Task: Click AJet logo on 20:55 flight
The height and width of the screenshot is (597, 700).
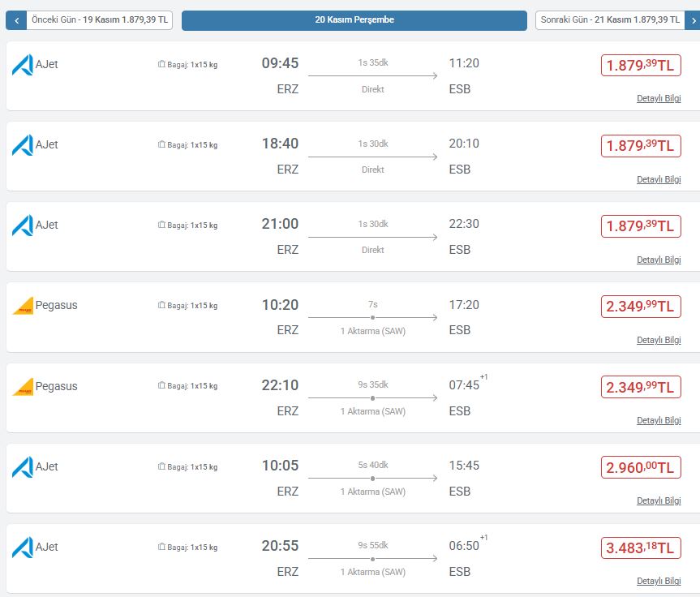Action: point(22,547)
